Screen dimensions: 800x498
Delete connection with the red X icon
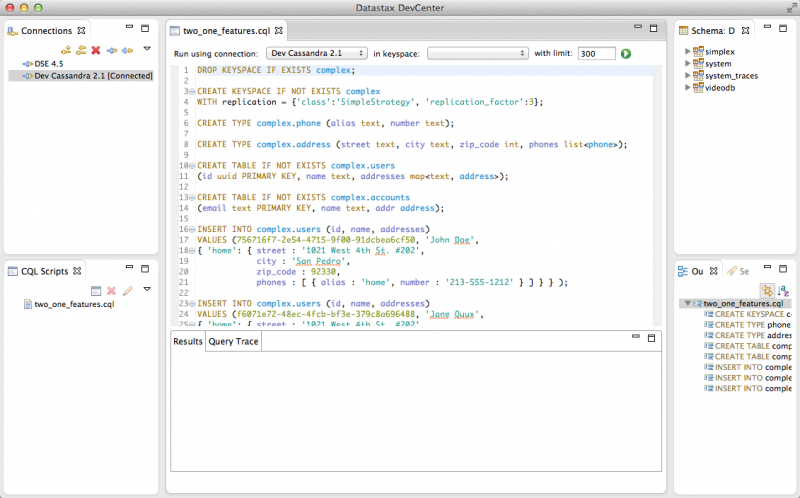point(96,50)
